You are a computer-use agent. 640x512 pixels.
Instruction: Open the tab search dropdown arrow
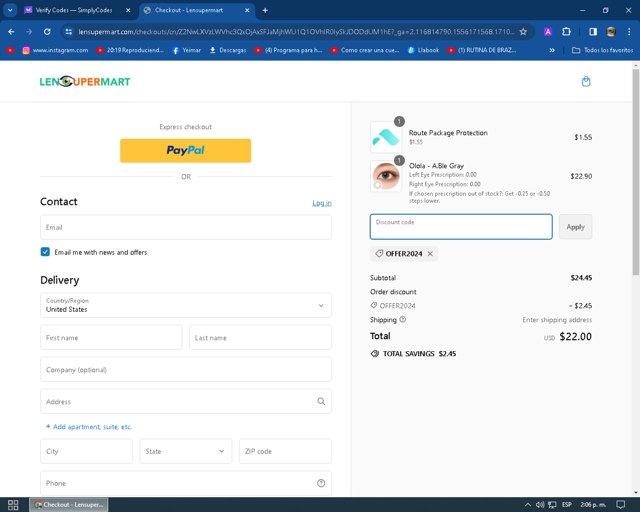(x=10, y=10)
